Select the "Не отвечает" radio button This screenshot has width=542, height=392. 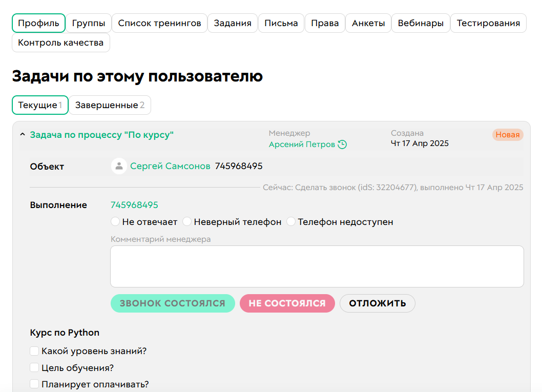(115, 221)
